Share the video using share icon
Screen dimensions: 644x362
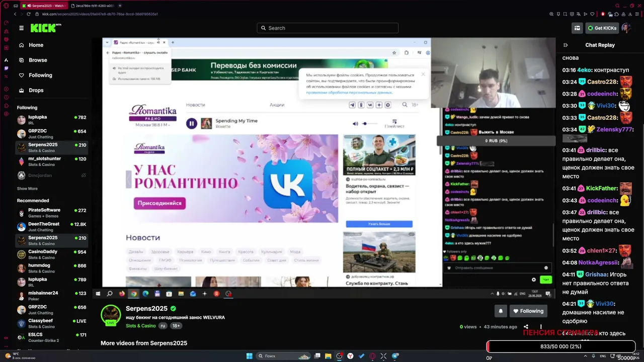point(526,327)
